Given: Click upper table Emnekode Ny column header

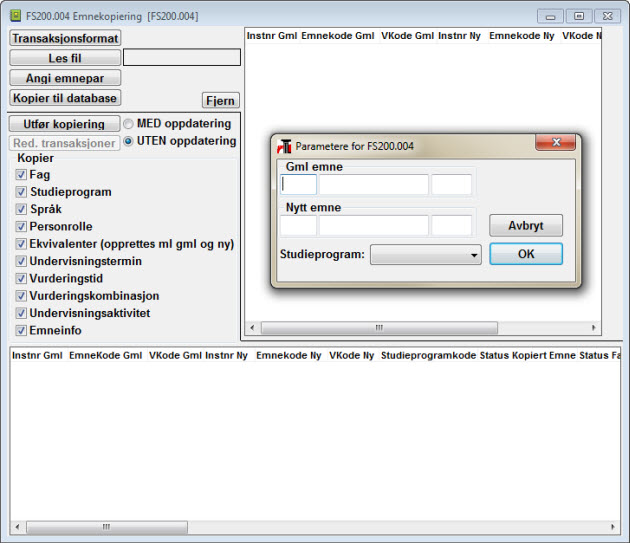Looking at the screenshot, I should point(522,36).
